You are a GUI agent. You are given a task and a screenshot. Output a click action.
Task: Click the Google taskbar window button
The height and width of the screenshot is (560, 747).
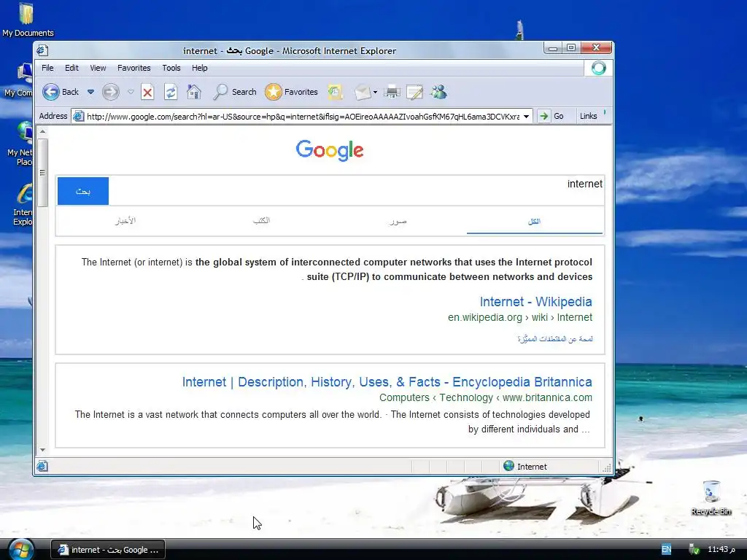[108, 550]
